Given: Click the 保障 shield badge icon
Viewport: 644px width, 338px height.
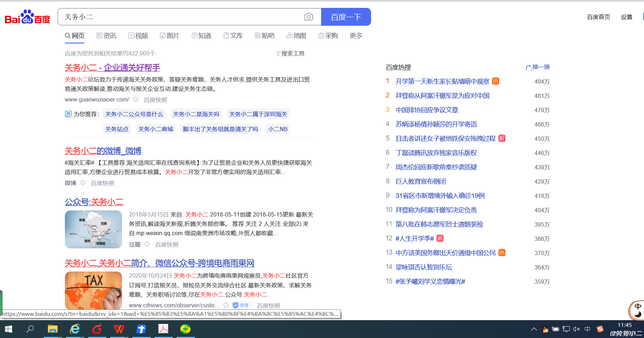Looking at the screenshot, I should (x=242, y=305).
